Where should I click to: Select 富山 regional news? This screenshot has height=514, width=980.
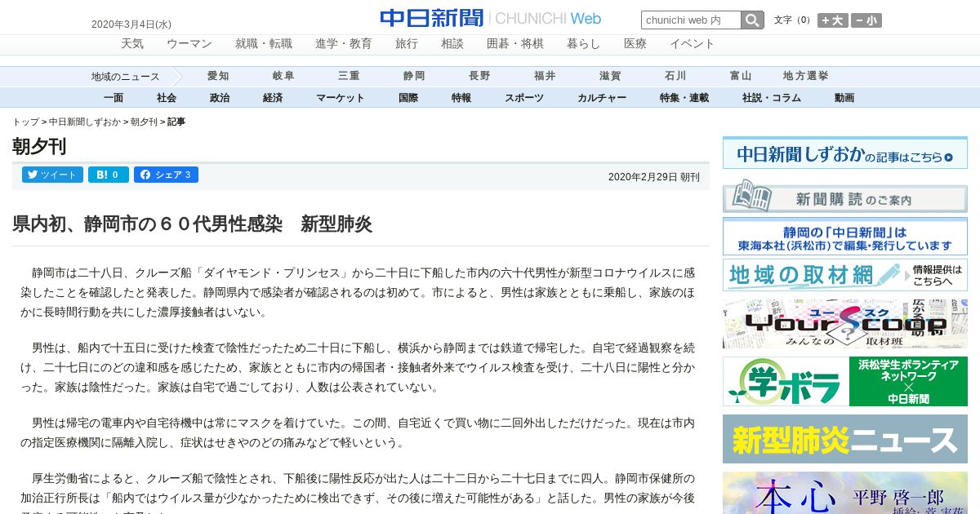[741, 76]
